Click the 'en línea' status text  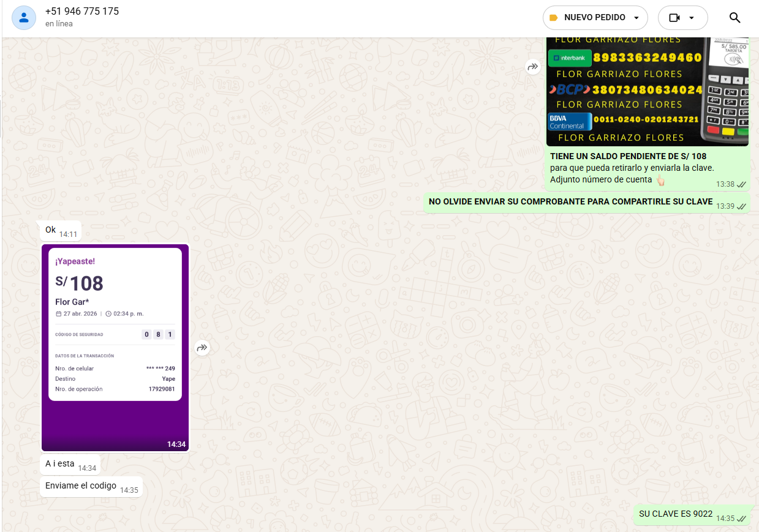[59, 24]
